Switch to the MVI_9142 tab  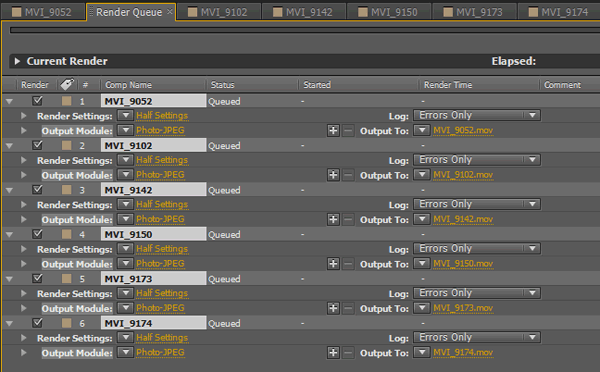(303, 12)
